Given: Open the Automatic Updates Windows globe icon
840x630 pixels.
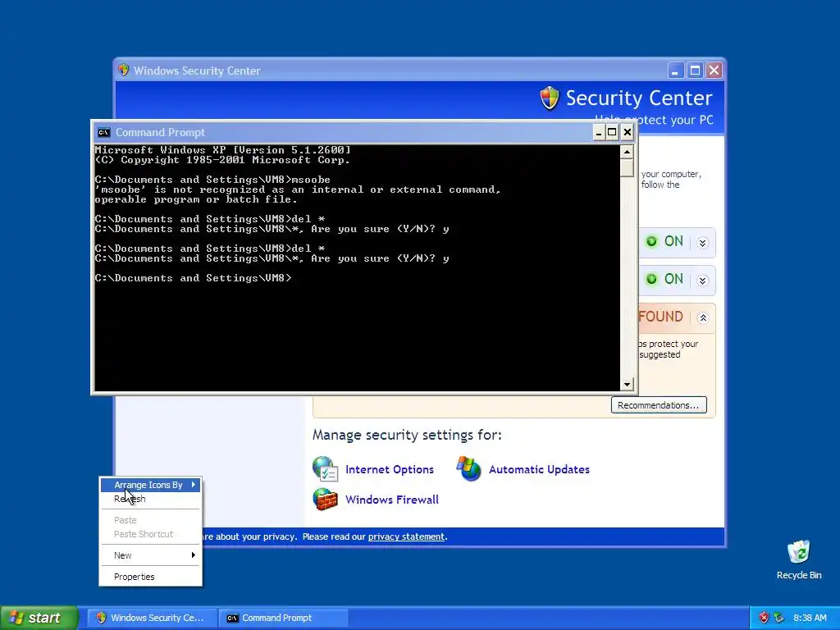Looking at the screenshot, I should click(x=468, y=468).
